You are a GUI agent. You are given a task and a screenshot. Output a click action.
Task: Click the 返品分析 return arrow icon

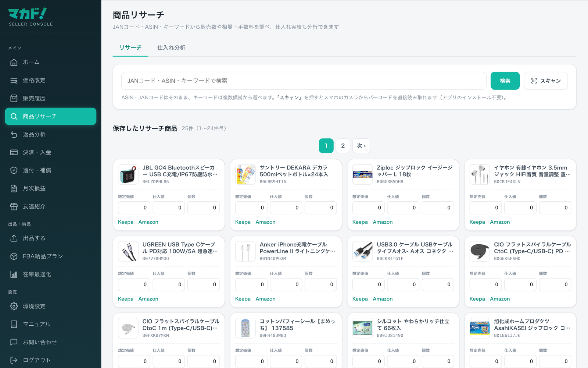coord(14,134)
